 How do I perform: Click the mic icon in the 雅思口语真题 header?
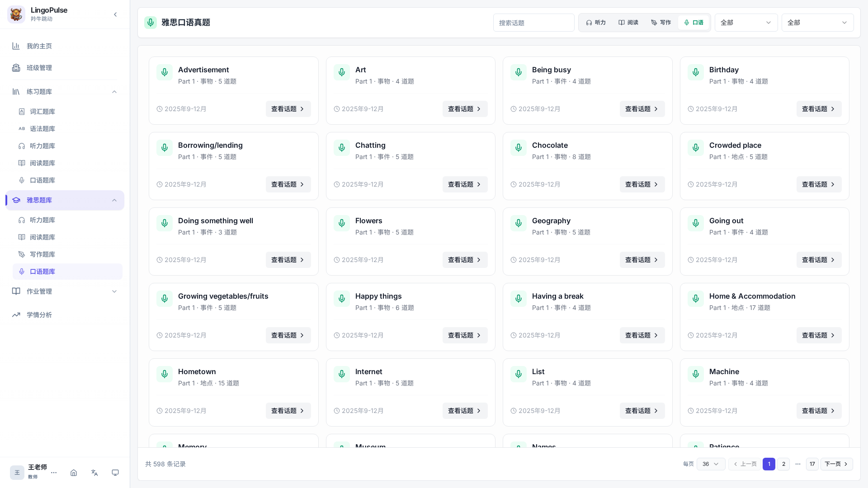tap(151, 23)
